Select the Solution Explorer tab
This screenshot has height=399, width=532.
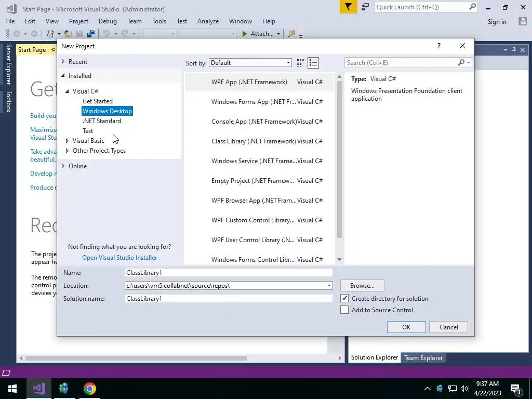tap(374, 357)
